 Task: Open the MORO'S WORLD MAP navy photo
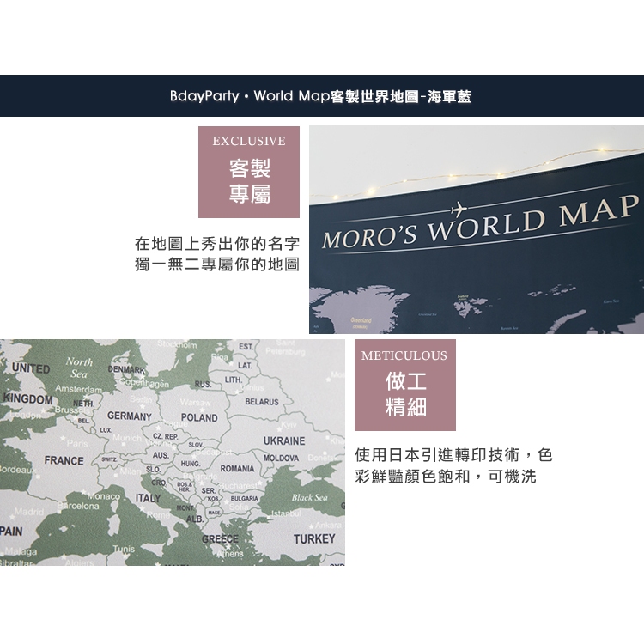(x=477, y=229)
